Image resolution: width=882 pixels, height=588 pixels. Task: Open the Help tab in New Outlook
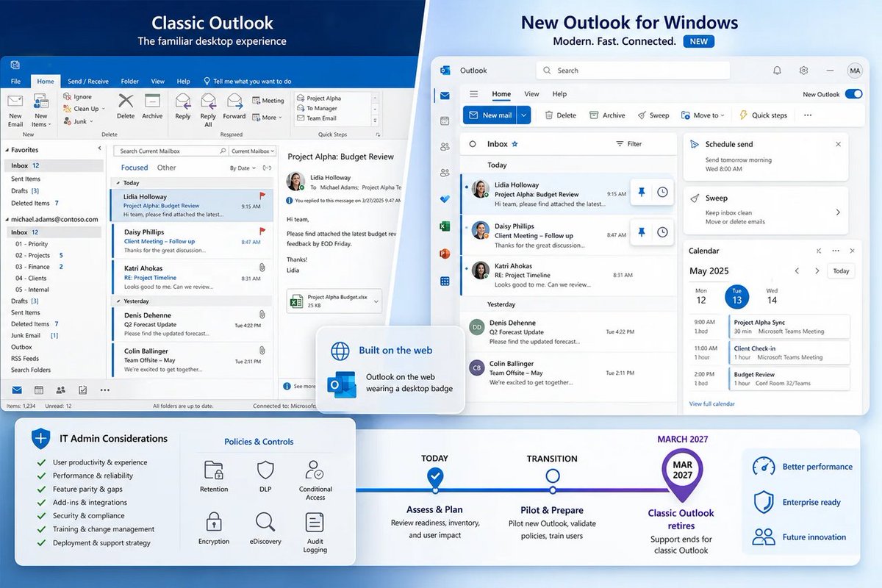(x=559, y=94)
